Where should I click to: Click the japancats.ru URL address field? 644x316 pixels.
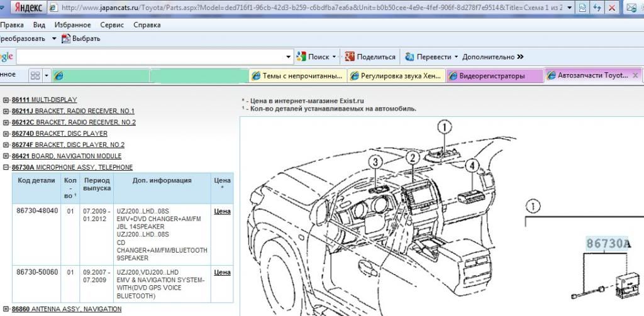[312, 8]
